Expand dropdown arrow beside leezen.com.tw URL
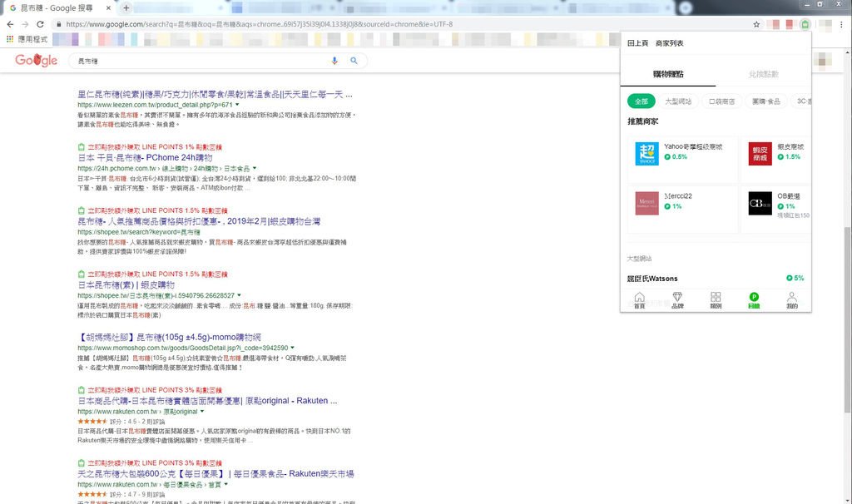The image size is (852, 504). pos(237,105)
